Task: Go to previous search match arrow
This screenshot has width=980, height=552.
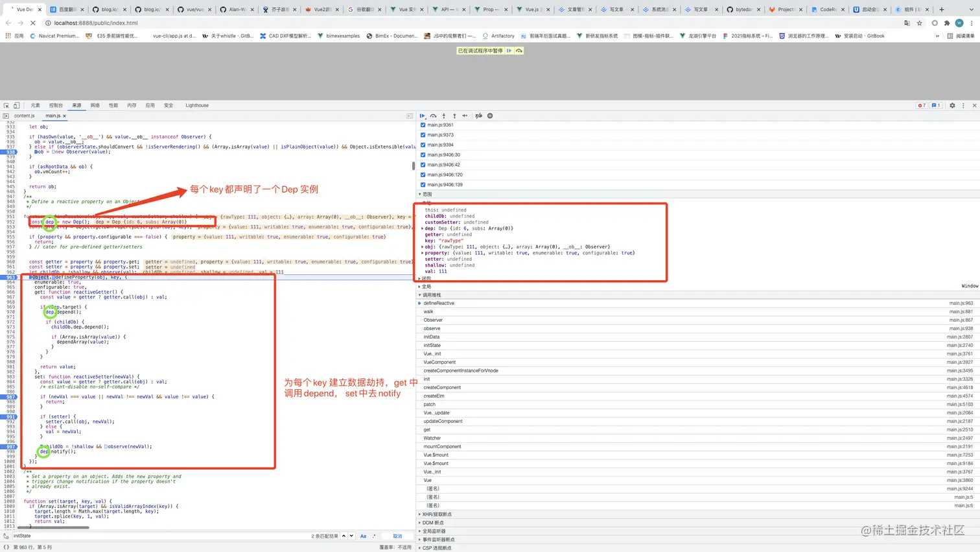Action: (x=344, y=536)
